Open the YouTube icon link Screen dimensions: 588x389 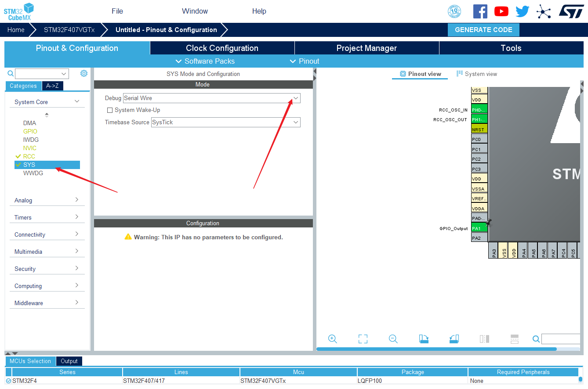[x=501, y=11]
